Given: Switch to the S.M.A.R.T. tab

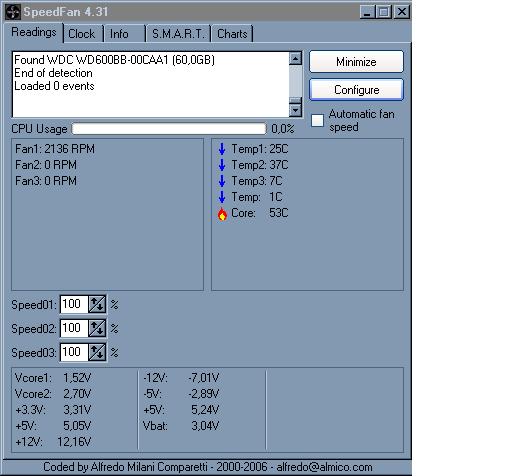Looking at the screenshot, I should click(178, 34).
